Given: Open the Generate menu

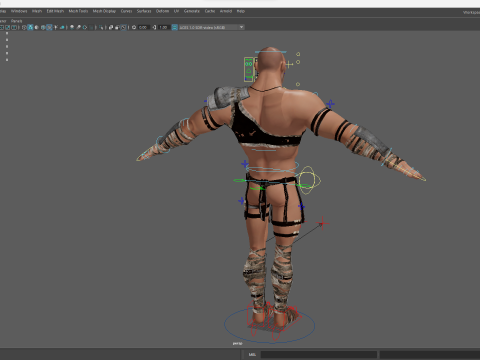Looking at the screenshot, I should [x=192, y=11].
